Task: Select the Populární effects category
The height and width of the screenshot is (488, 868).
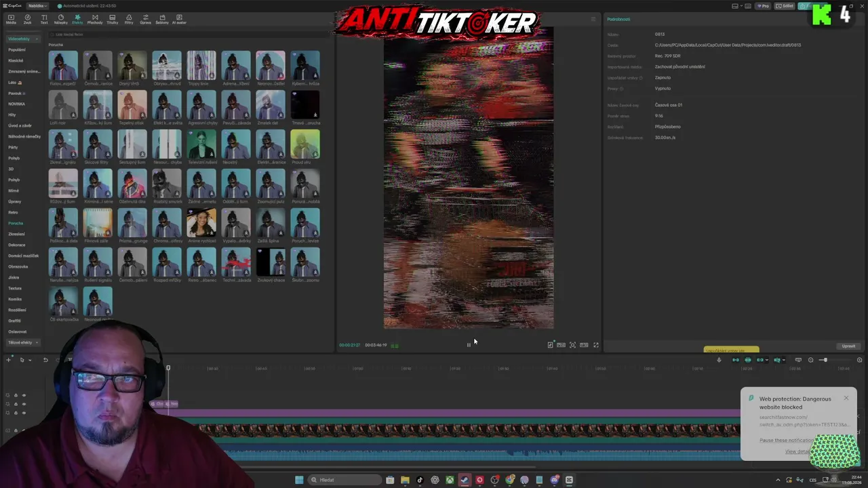Action: [x=17, y=49]
